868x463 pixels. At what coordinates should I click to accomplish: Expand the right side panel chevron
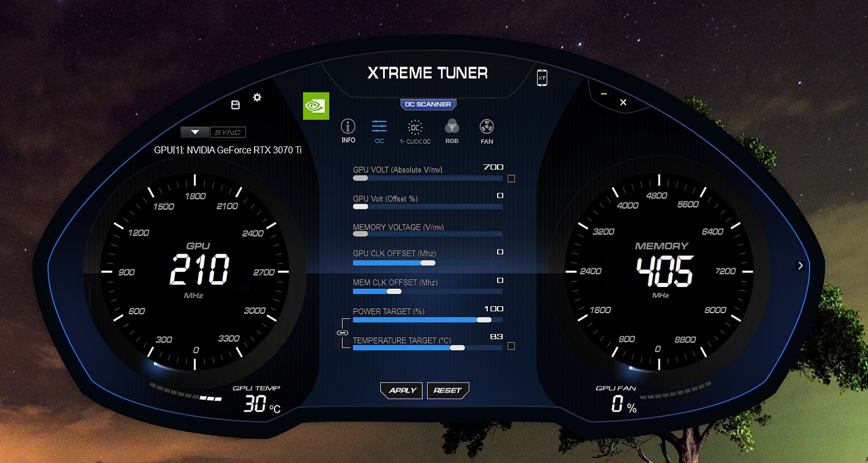point(800,266)
